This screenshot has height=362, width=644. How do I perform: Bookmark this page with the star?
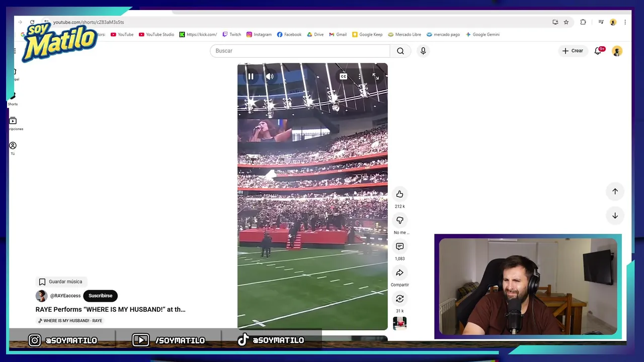click(x=566, y=22)
